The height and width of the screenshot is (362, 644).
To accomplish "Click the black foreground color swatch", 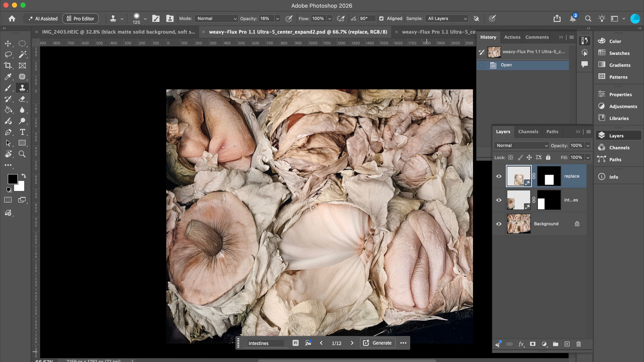I will [x=12, y=179].
